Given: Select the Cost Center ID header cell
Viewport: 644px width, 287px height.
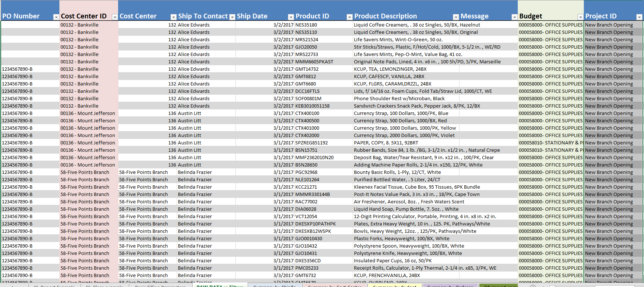Looking at the screenshot, I should tap(89, 11).
